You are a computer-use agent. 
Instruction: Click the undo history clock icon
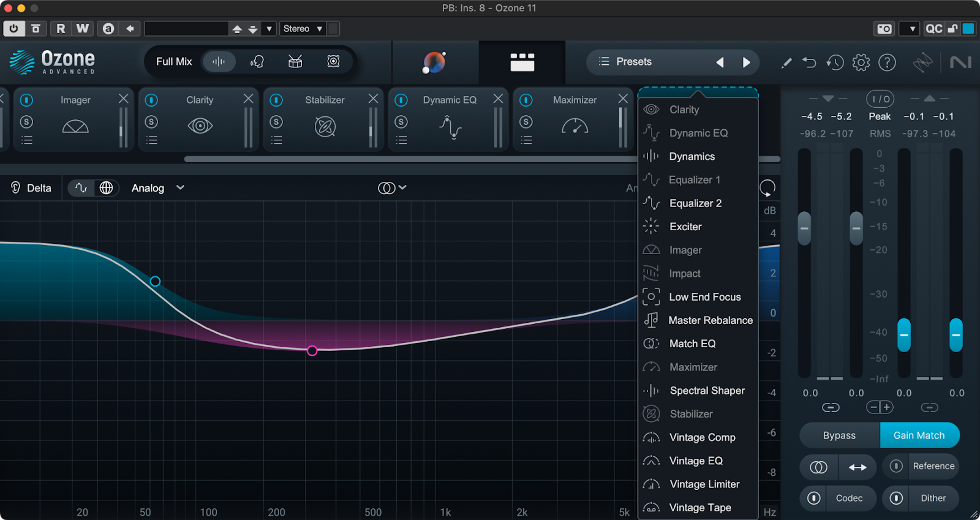click(x=834, y=62)
